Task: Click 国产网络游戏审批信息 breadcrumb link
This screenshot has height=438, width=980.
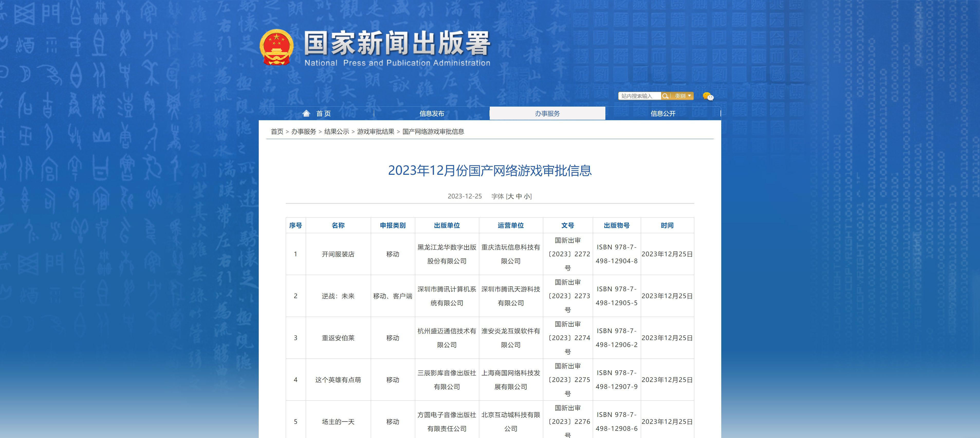Action: [433, 132]
